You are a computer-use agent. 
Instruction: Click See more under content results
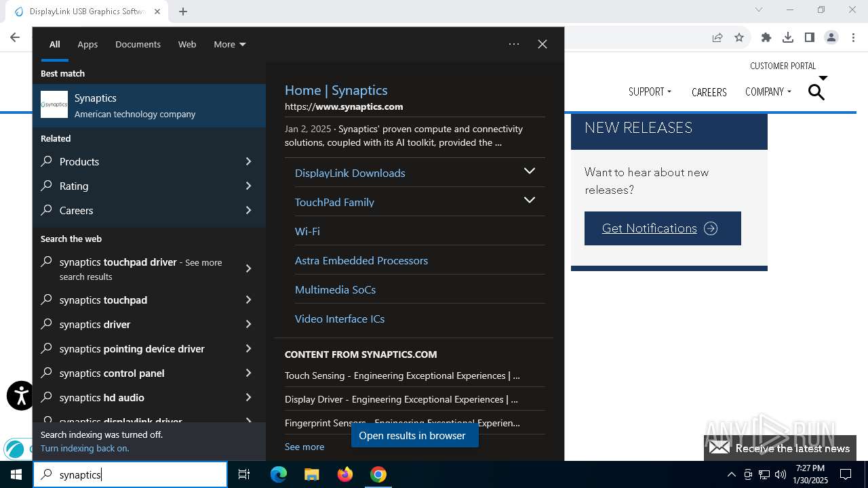coord(304,447)
